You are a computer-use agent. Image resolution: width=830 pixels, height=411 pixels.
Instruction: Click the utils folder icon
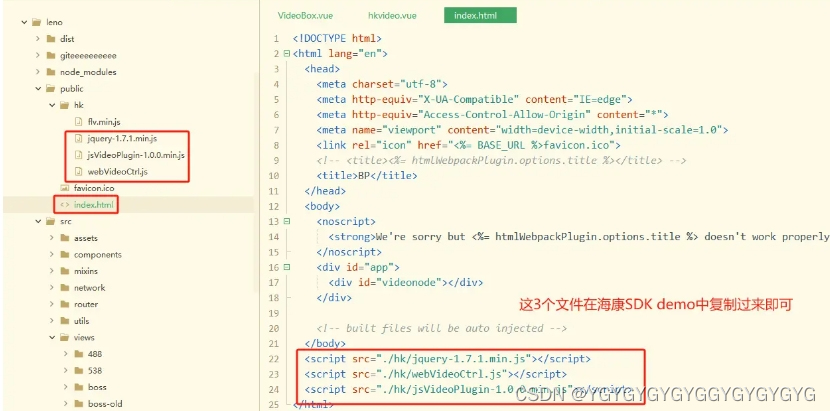pyautogui.click(x=65, y=320)
